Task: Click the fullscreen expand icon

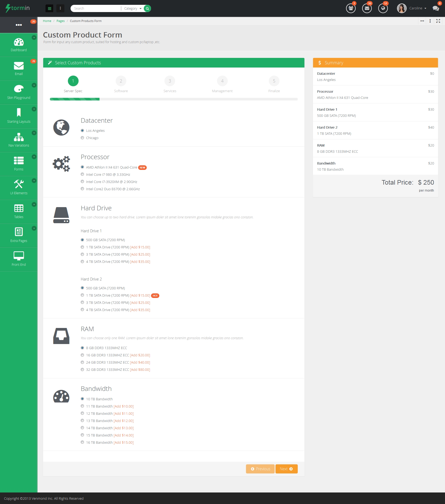Action: coord(438,21)
